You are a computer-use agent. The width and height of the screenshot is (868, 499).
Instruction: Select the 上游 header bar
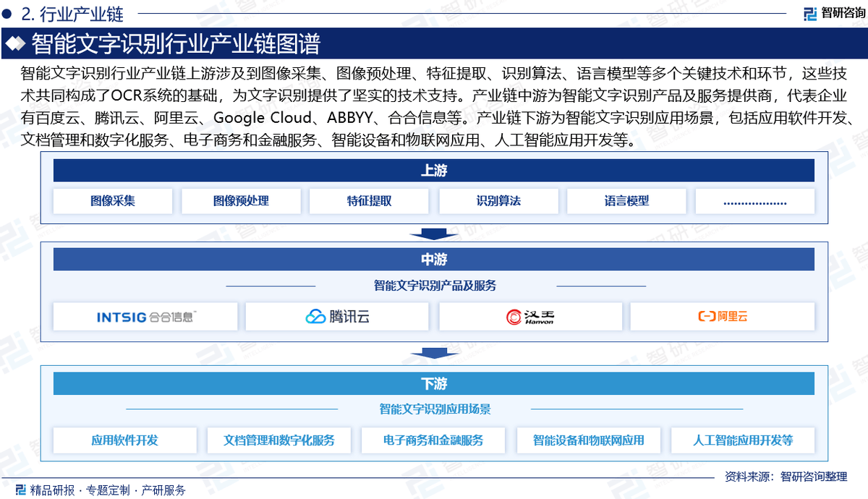coord(434,171)
